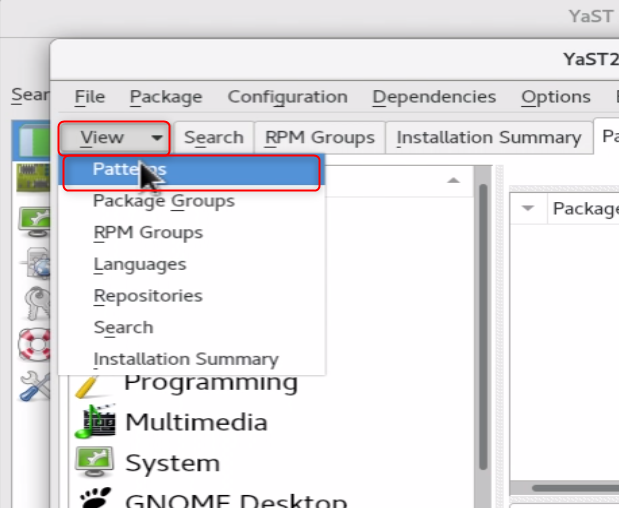This screenshot has width=619, height=508.
Task: Choose Patterns from the View menu
Action: point(192,169)
